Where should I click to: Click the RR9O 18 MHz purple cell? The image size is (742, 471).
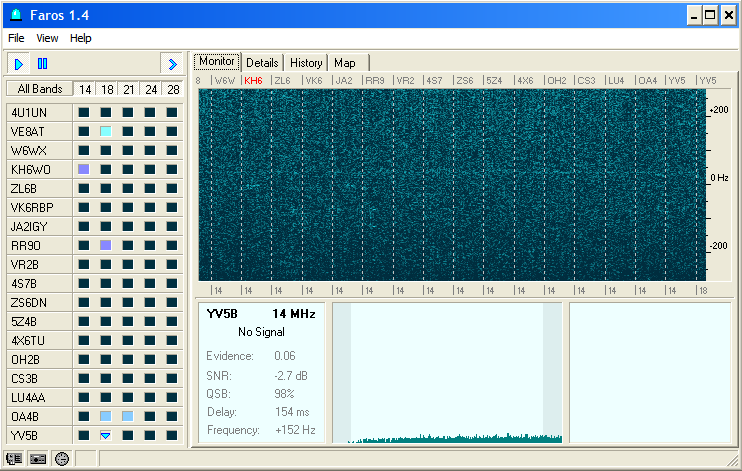(x=106, y=245)
